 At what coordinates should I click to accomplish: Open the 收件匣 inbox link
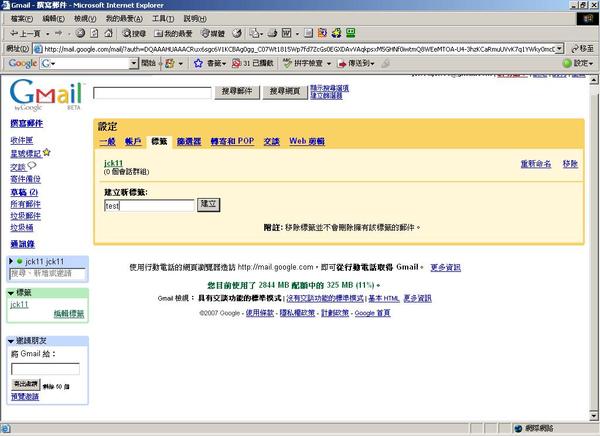[21, 140]
